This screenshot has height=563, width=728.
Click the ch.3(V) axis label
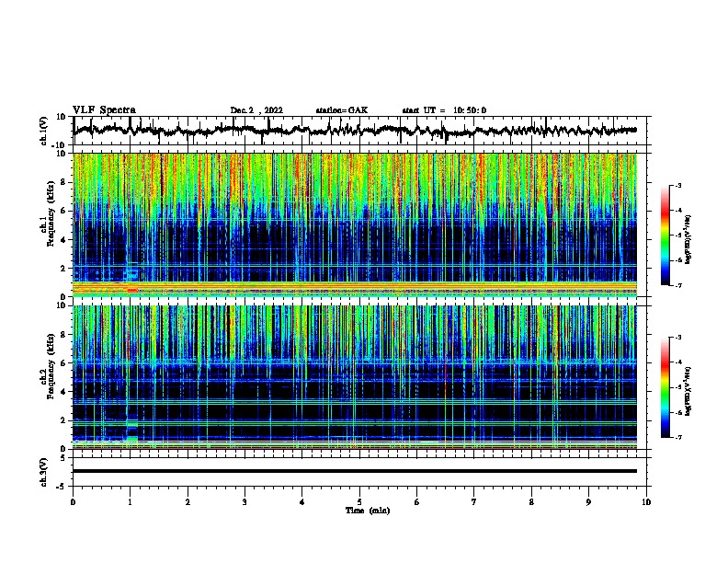(44, 472)
